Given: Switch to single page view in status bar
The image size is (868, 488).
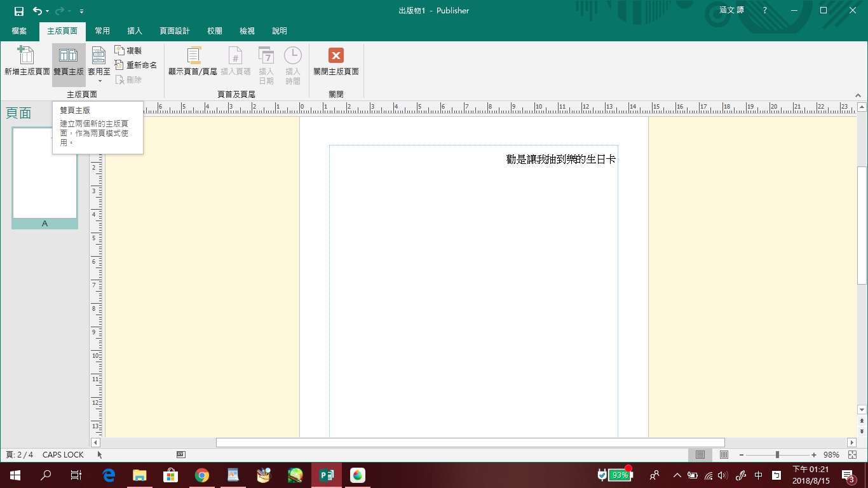Looking at the screenshot, I should click(700, 455).
